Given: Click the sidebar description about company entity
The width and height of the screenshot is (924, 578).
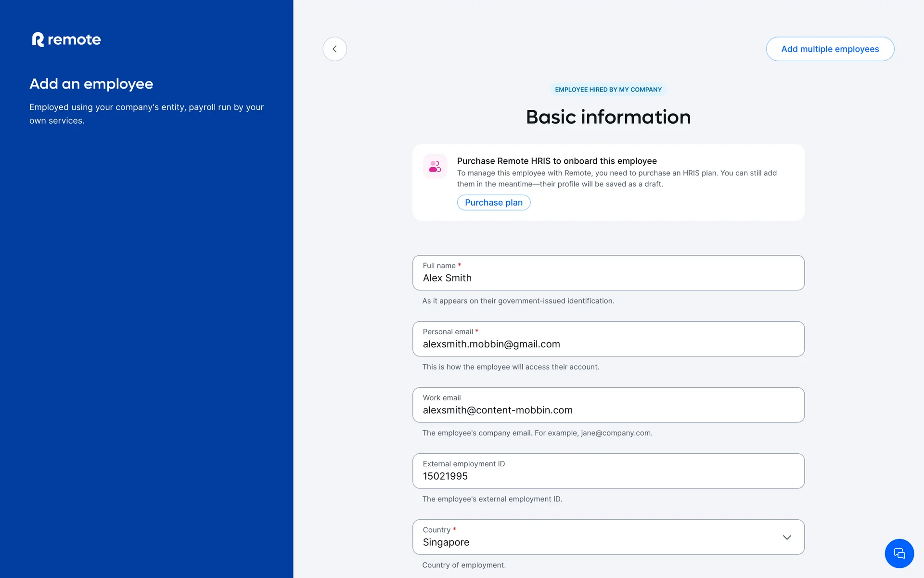Looking at the screenshot, I should (146, 114).
